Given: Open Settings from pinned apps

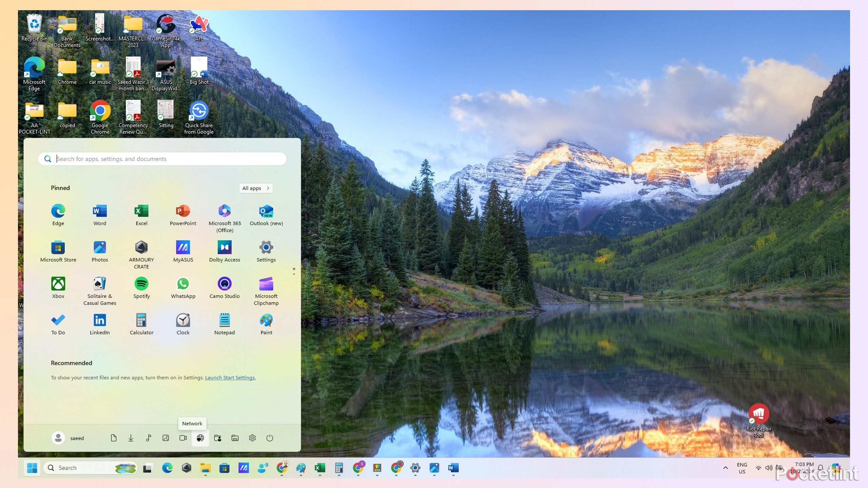Looking at the screenshot, I should pyautogui.click(x=266, y=251).
